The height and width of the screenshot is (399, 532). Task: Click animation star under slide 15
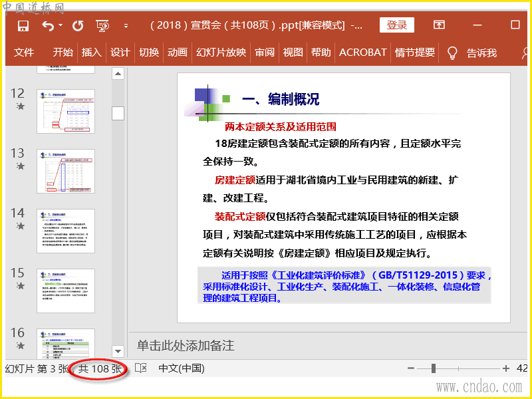[21, 286]
